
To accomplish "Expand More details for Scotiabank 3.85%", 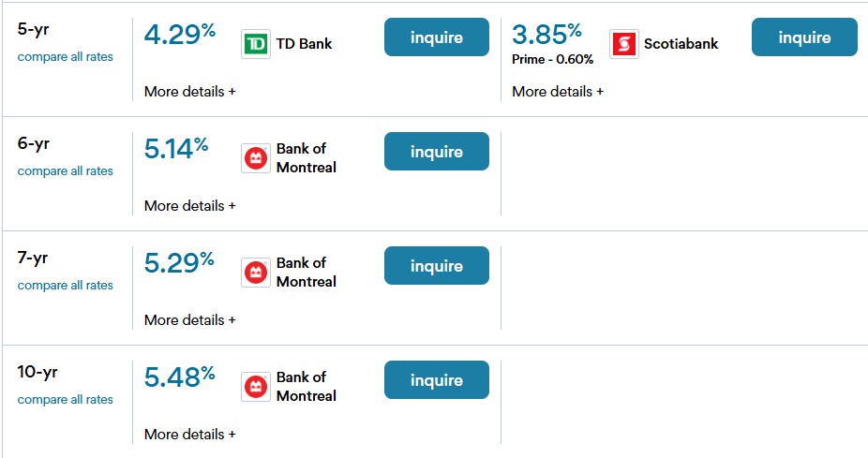I will [x=557, y=92].
